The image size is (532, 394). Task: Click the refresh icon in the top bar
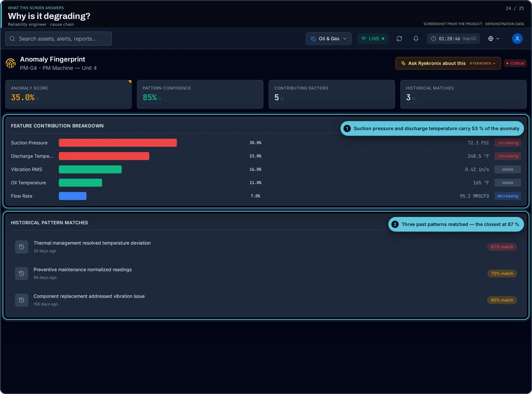coord(399,39)
